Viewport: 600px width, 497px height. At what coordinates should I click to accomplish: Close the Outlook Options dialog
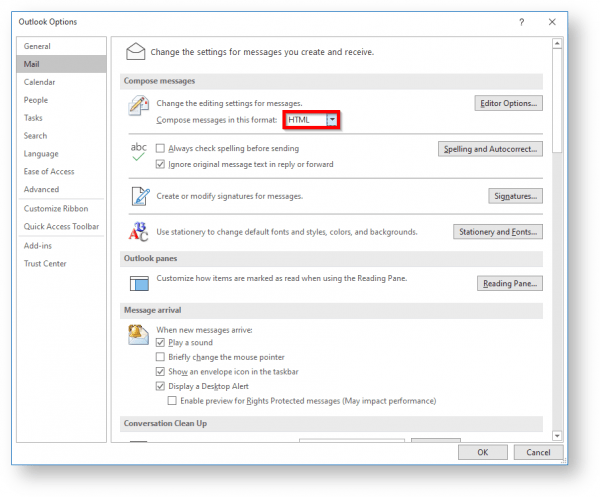552,22
